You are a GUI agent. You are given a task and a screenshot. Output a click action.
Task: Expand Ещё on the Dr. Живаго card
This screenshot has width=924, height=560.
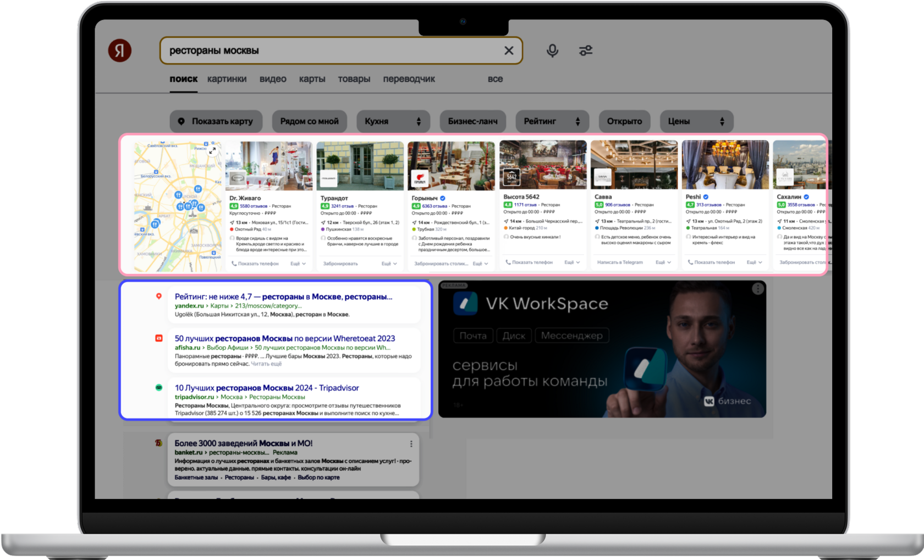298,264
